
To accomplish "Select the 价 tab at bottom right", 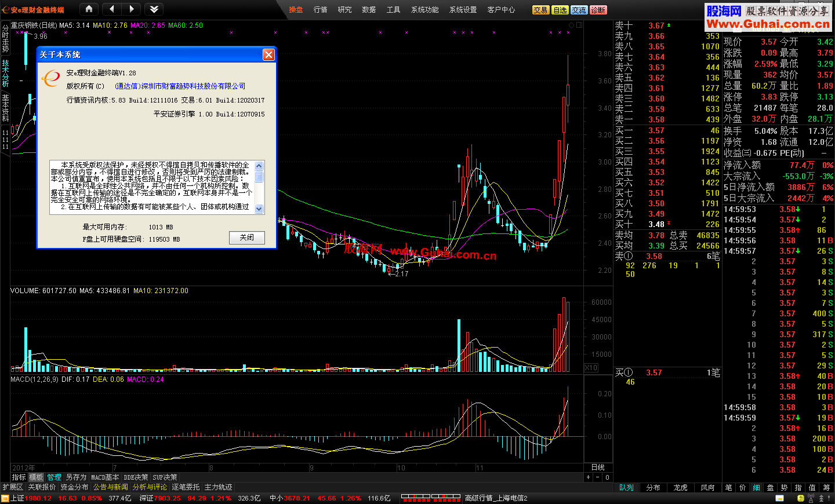I will 743,488.
